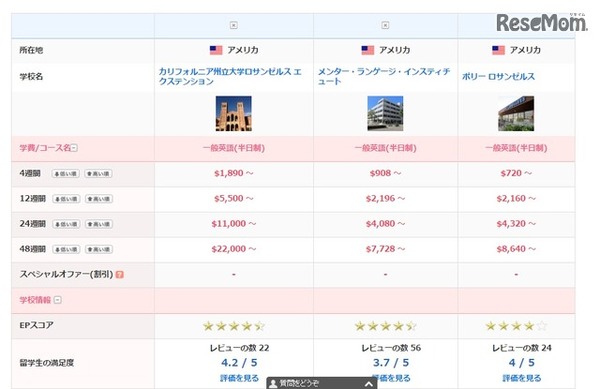Viewport: 600px width, 389px height.
Task: Click the 3.7 / 5 satisfaction score
Action: pyautogui.click(x=391, y=363)
